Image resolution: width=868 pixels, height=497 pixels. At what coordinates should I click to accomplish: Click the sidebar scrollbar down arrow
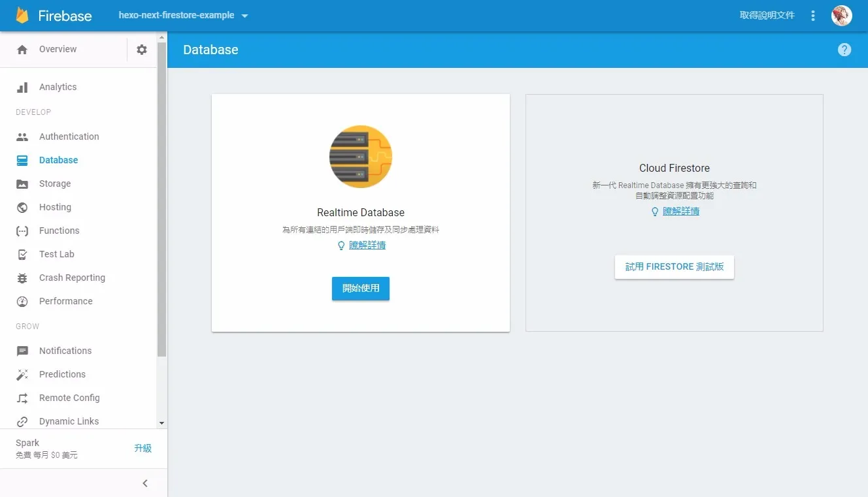click(162, 423)
